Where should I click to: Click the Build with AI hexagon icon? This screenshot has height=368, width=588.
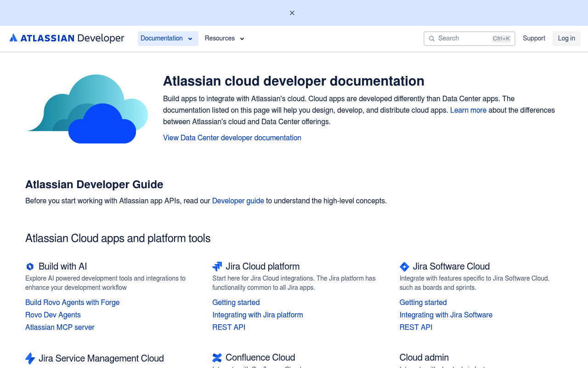click(30, 266)
